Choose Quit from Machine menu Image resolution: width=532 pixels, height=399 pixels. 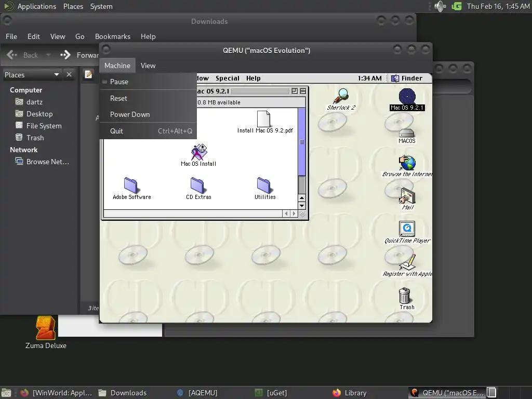[148, 131]
